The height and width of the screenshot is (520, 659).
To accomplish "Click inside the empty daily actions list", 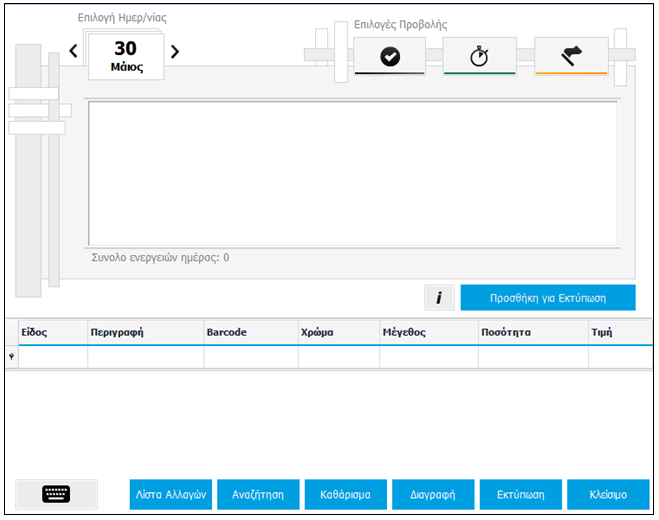I will tap(352, 173).
